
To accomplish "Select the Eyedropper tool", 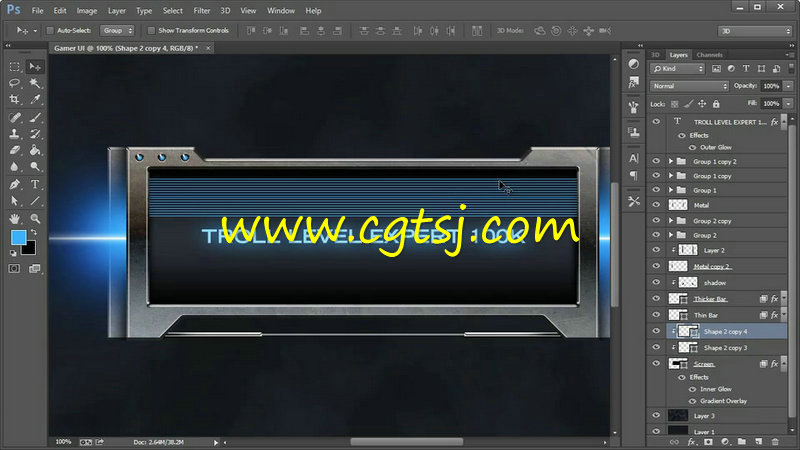I will click(x=35, y=99).
